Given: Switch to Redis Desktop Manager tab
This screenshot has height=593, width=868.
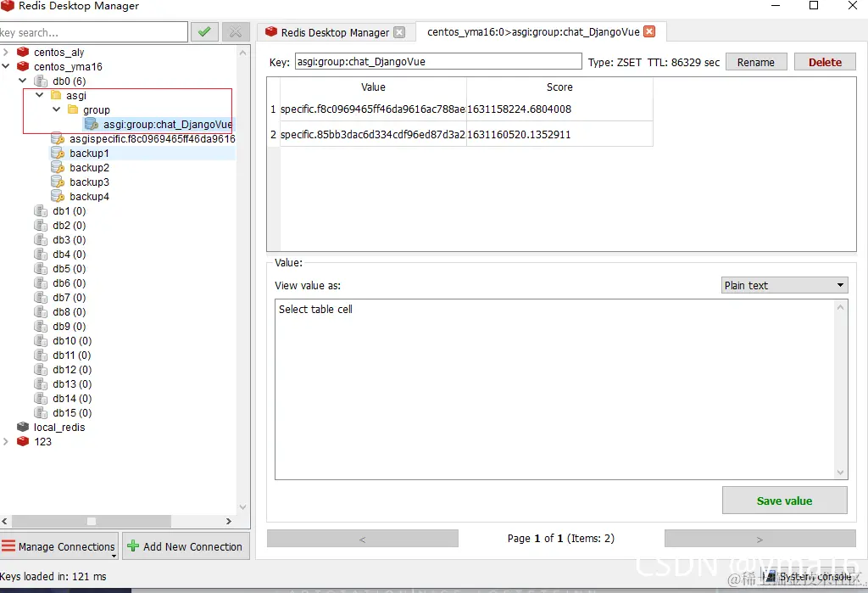Looking at the screenshot, I should tap(335, 32).
